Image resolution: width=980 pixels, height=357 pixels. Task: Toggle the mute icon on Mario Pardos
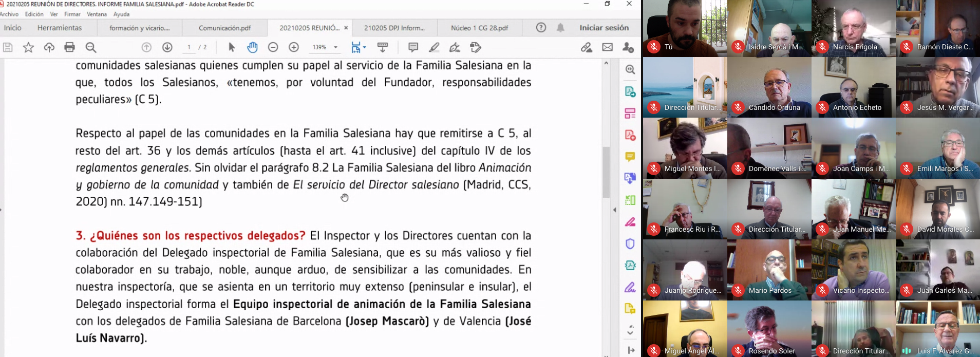pos(738,290)
